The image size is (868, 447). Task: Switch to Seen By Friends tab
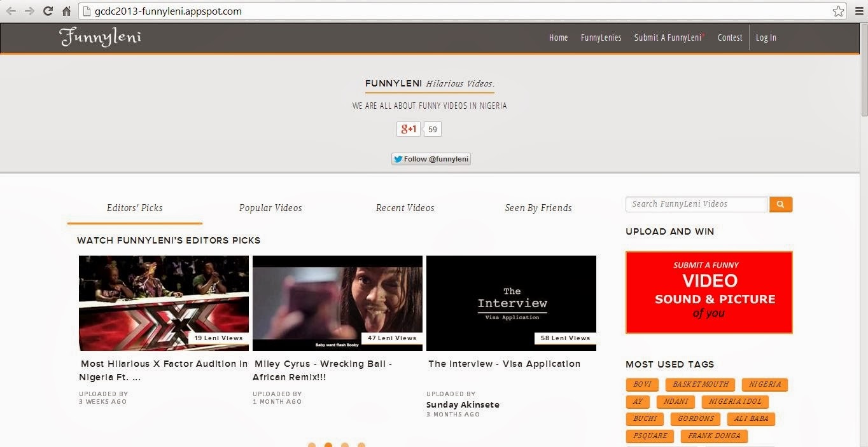[x=538, y=208]
